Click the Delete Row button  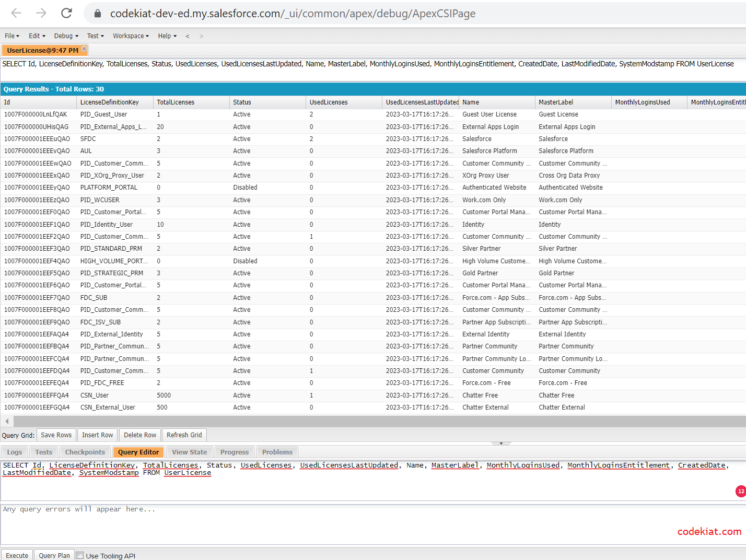[140, 435]
